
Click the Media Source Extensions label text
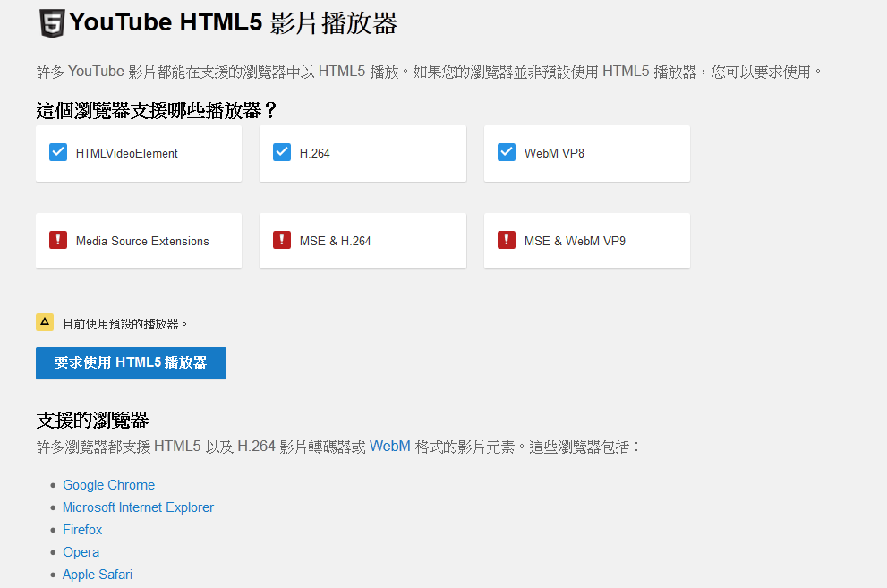coord(142,241)
